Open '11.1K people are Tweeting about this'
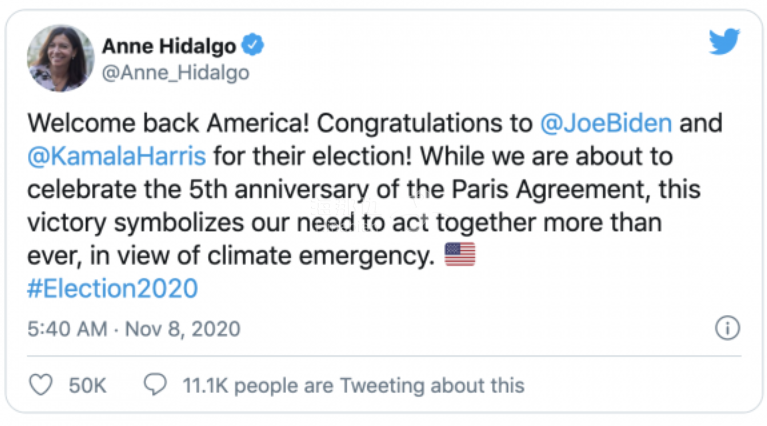Screen dimensions: 767x426 click(x=353, y=385)
